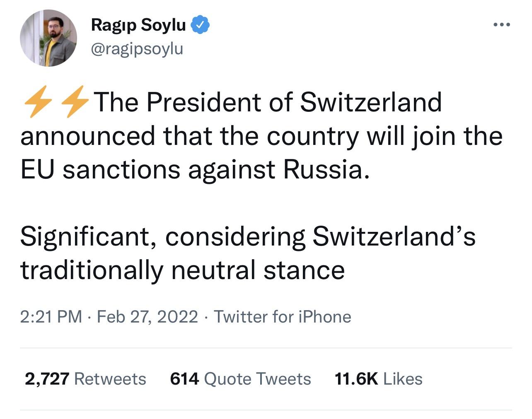This screenshot has height=419, width=532.
Task: Select the @ragipsoylu handle
Action: 137,49
